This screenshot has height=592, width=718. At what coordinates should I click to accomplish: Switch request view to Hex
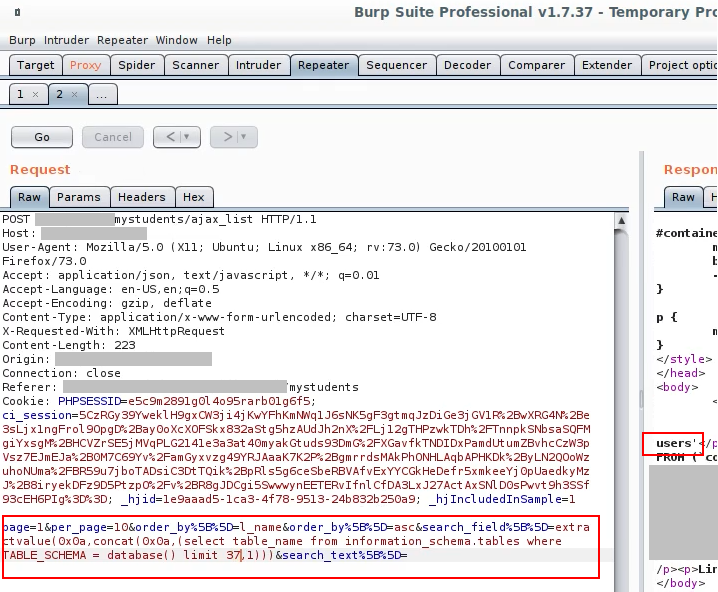(194, 197)
